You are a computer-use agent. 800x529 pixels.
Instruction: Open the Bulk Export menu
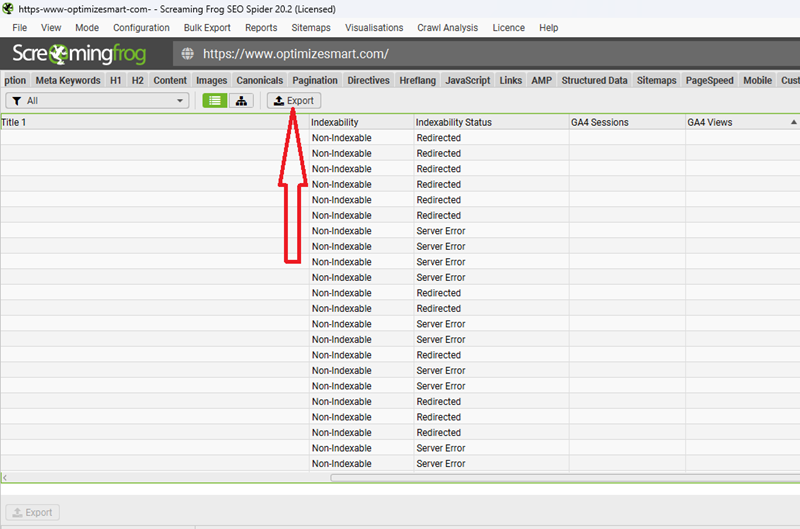(x=207, y=28)
